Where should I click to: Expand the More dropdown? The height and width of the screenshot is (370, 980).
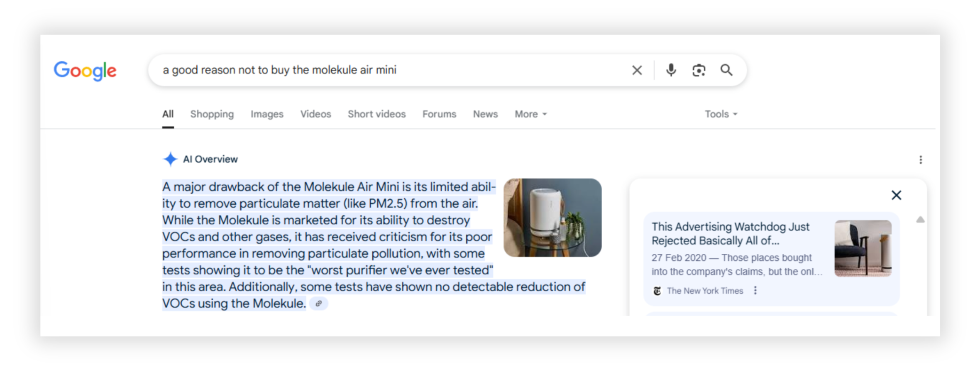coord(531,114)
